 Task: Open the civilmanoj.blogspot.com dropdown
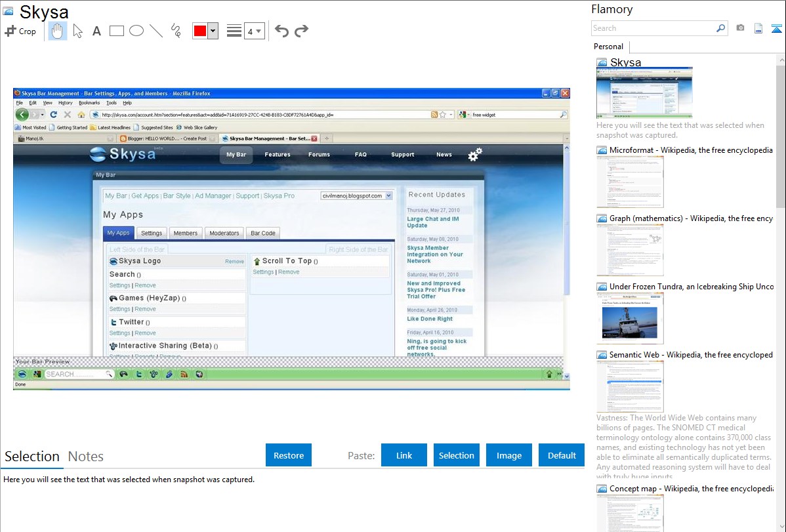pyautogui.click(x=356, y=195)
